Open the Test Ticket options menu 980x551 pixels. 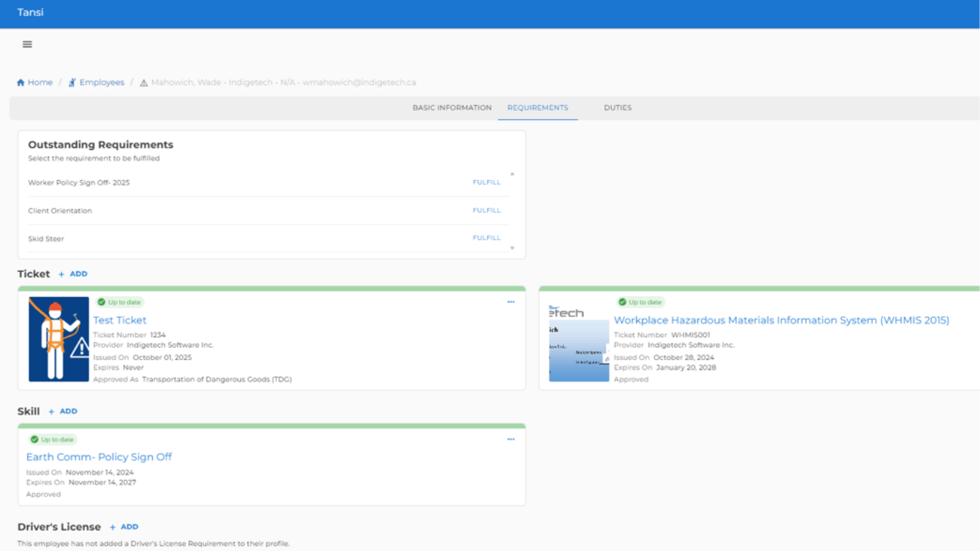point(511,302)
